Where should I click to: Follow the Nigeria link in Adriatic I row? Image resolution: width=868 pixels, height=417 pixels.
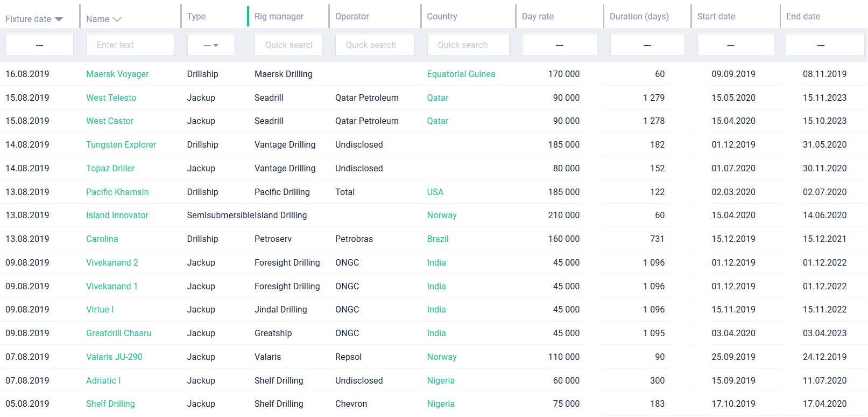click(x=441, y=381)
